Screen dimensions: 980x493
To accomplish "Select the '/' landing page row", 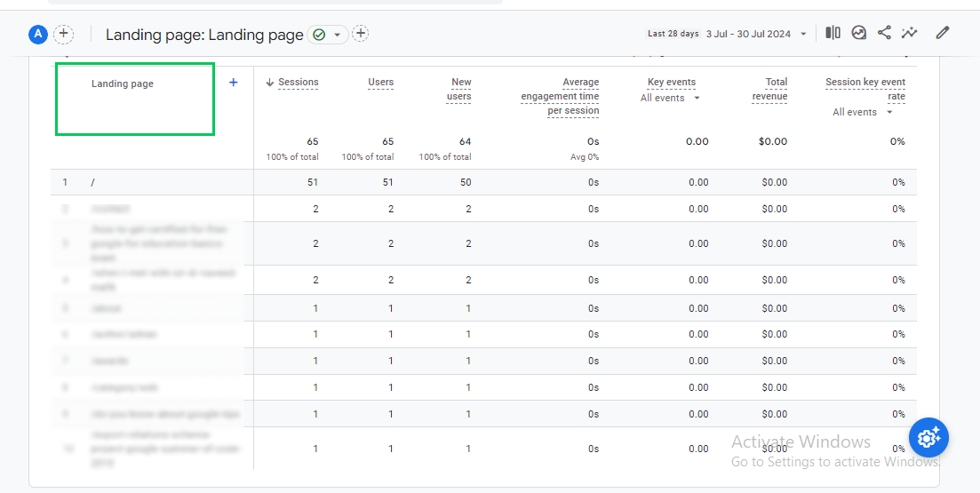I will pos(93,183).
